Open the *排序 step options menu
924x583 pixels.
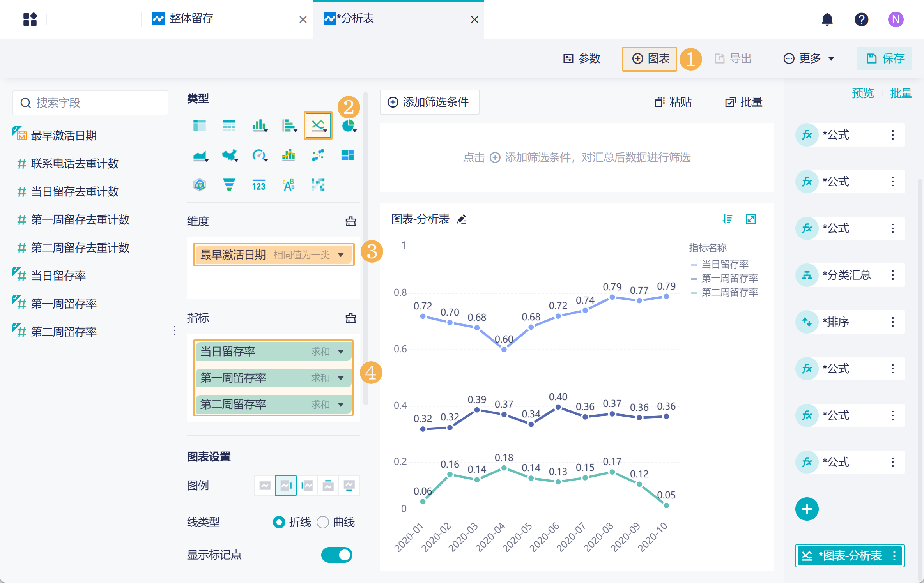coord(893,322)
